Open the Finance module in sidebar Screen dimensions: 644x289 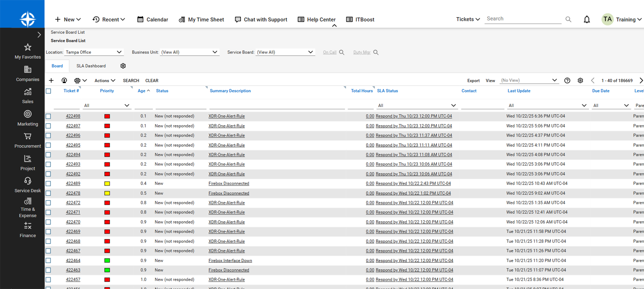(28, 230)
